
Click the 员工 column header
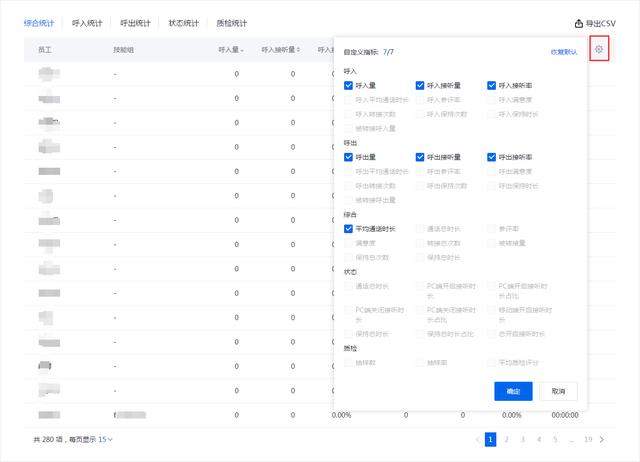[x=44, y=50]
